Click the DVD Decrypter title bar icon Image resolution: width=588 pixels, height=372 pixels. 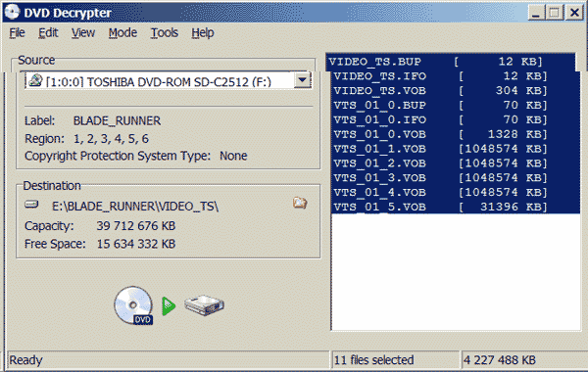click(12, 12)
